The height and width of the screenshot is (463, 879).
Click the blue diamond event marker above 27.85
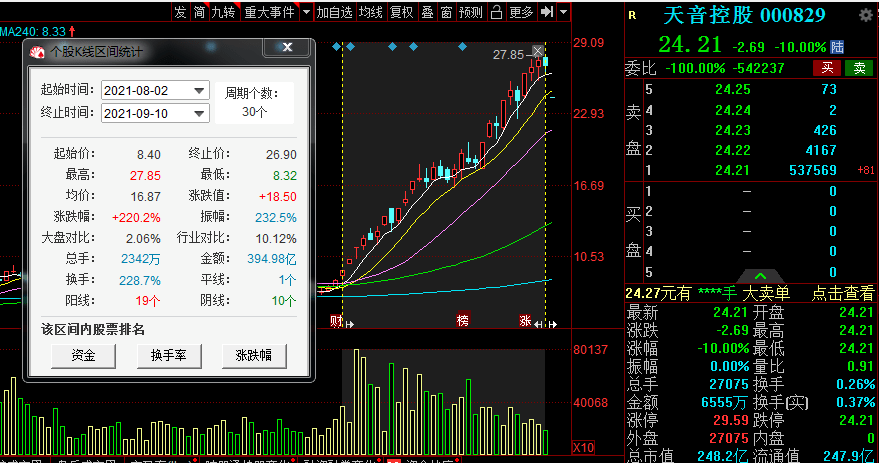[x=462, y=47]
